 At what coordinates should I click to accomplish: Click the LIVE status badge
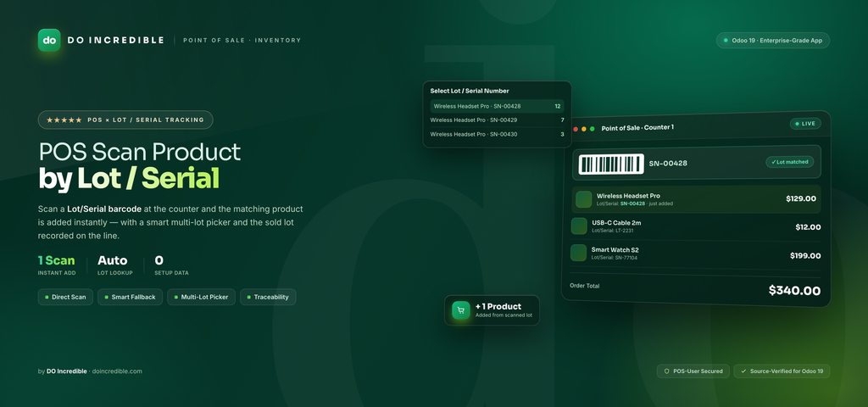805,124
